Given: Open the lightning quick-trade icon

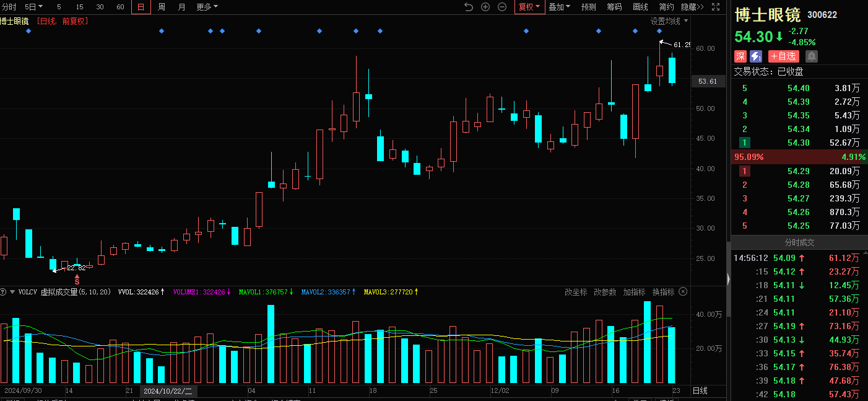Looking at the screenshot, I should pyautogui.click(x=756, y=56).
